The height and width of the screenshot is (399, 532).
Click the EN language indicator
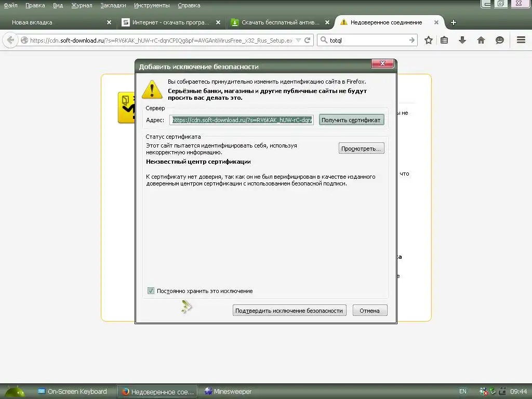click(x=462, y=391)
